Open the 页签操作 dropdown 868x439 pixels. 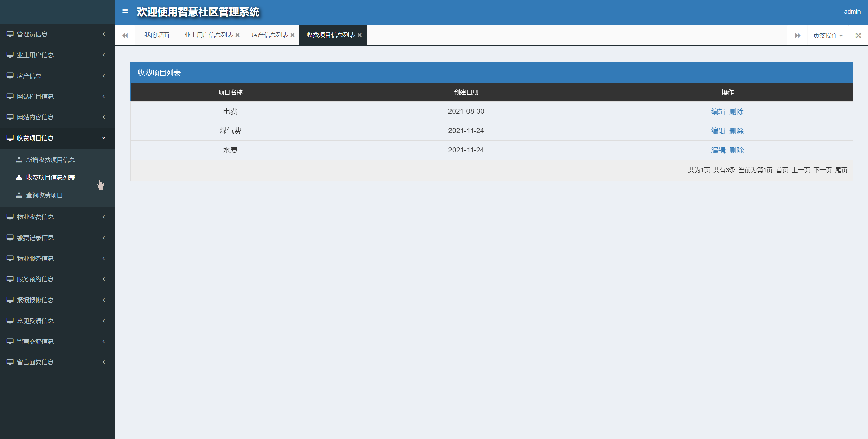(x=828, y=35)
